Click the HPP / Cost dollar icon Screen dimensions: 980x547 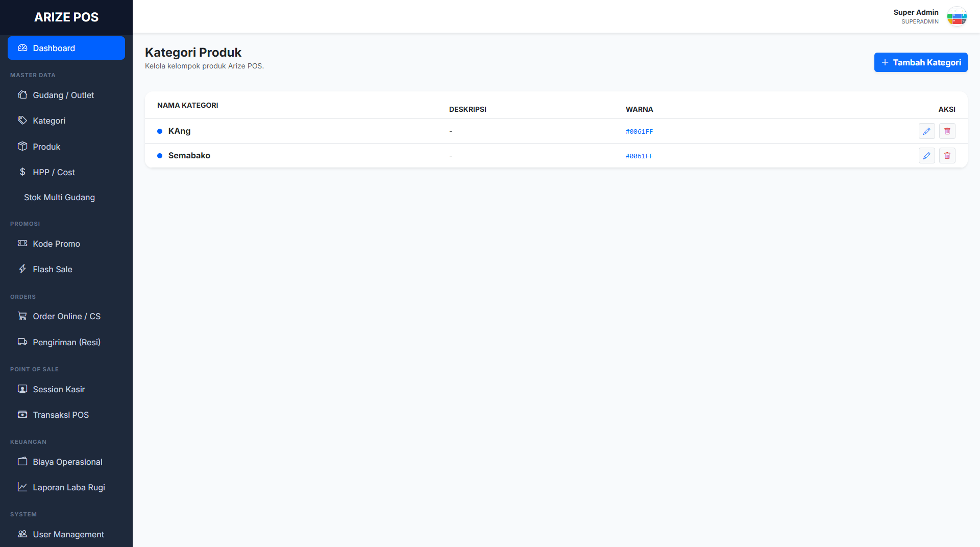coord(22,172)
